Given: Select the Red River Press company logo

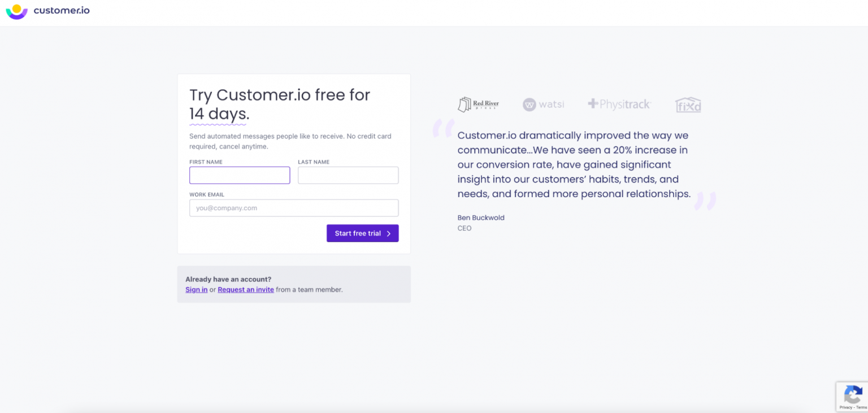Looking at the screenshot, I should click(478, 104).
